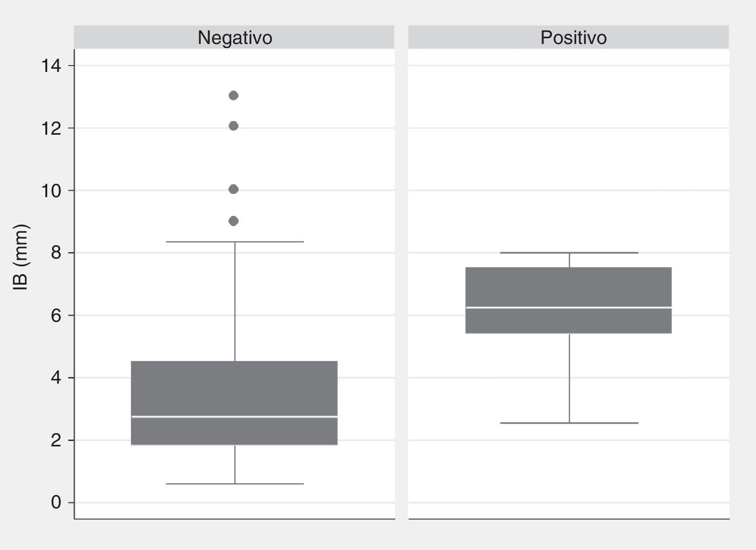
Task: Click the white median line in Positivo box
Action: 569,308
